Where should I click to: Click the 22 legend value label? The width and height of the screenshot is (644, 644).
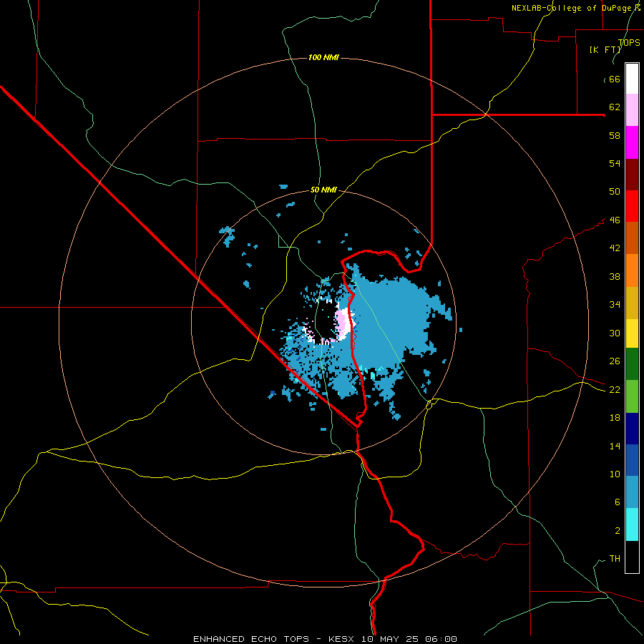pos(615,390)
